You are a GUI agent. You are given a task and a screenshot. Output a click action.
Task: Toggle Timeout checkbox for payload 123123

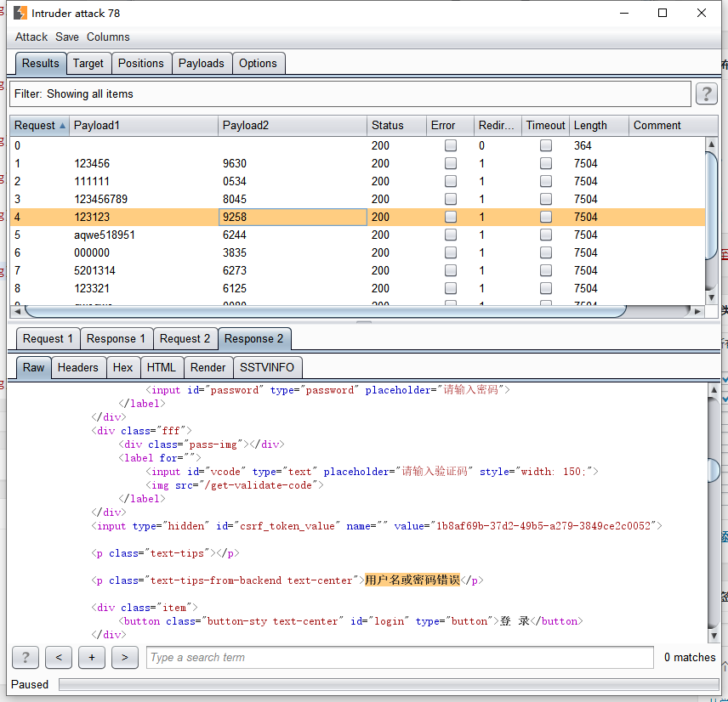[x=546, y=217]
